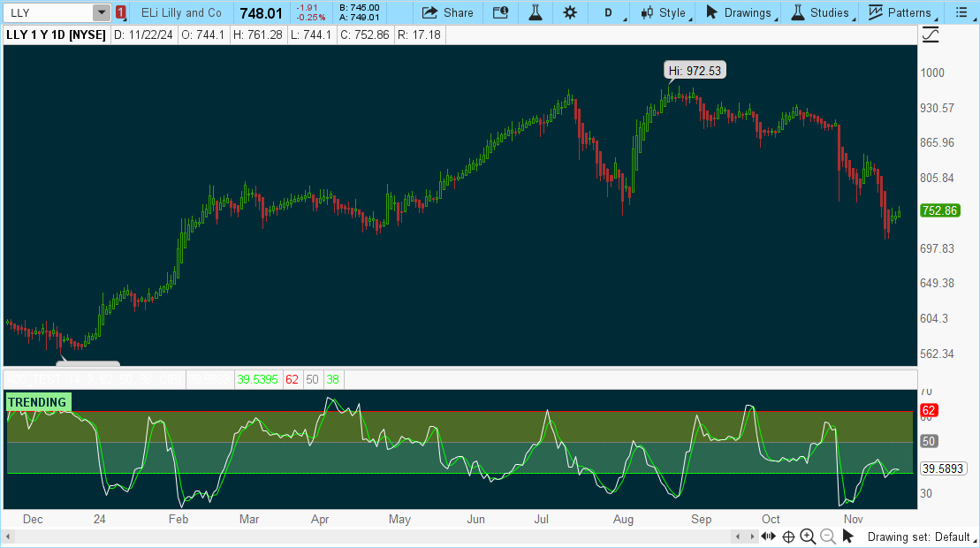Open the symbol selector dropdown arrow
The width and height of the screenshot is (980, 548).
[102, 12]
